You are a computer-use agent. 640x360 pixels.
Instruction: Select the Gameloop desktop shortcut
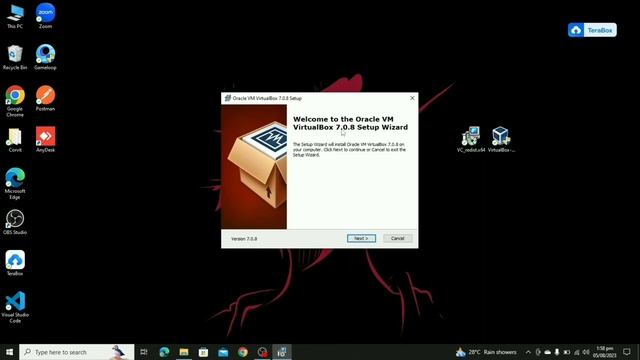pyautogui.click(x=45, y=57)
